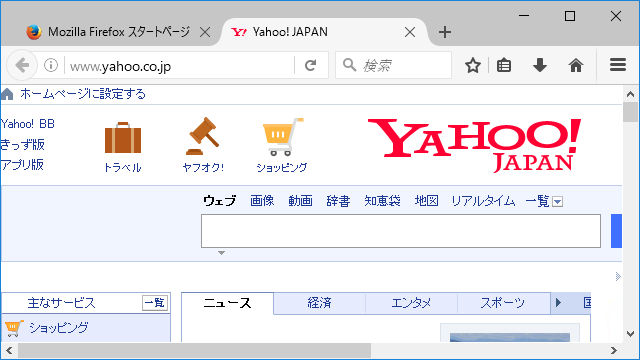
Task: Click the vertical scrollbar thumb
Action: click(631, 112)
